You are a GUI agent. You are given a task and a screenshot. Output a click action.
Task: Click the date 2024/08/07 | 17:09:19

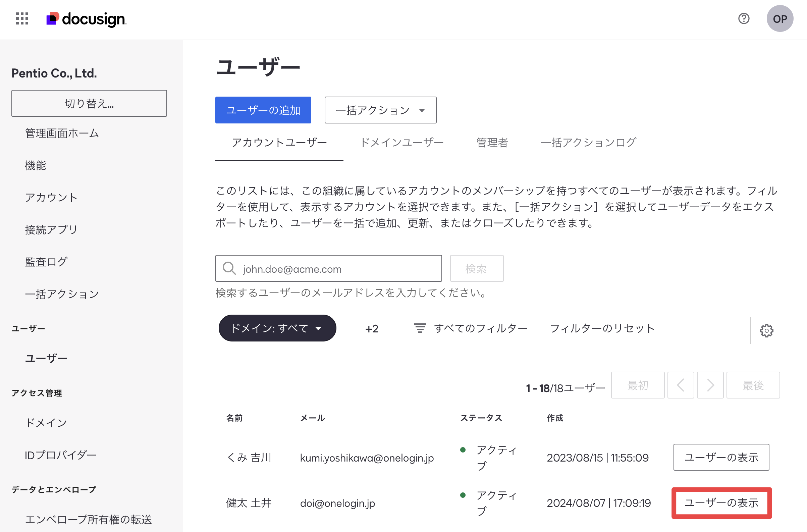[599, 503]
